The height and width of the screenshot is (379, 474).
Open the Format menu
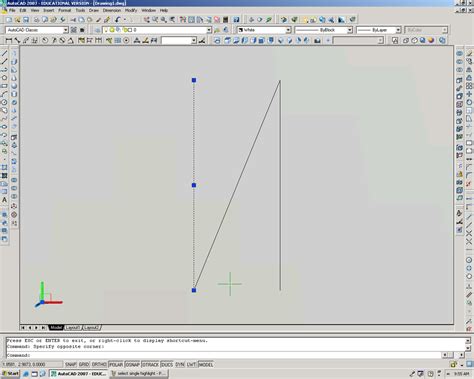(65, 10)
